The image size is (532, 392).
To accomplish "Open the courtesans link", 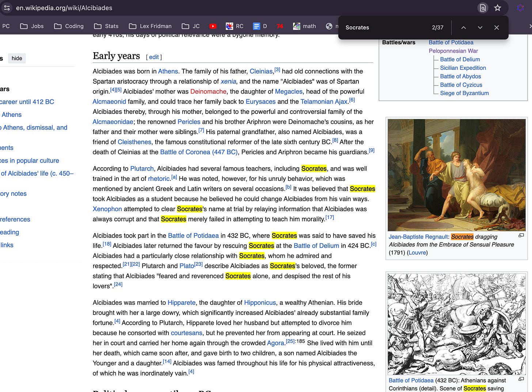I will [x=186, y=333].
